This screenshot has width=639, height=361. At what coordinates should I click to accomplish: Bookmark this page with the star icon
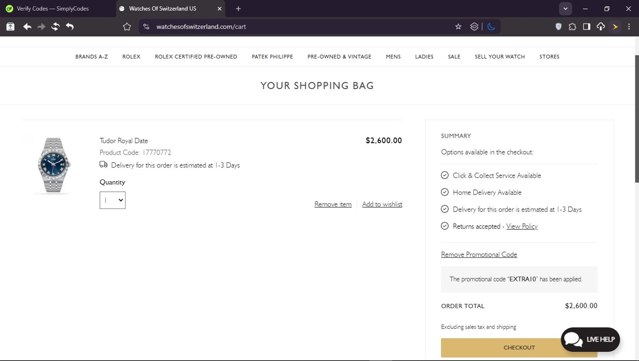click(458, 26)
